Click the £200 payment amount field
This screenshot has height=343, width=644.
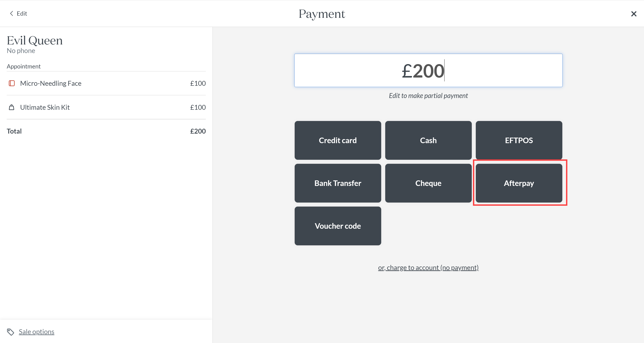(x=428, y=70)
